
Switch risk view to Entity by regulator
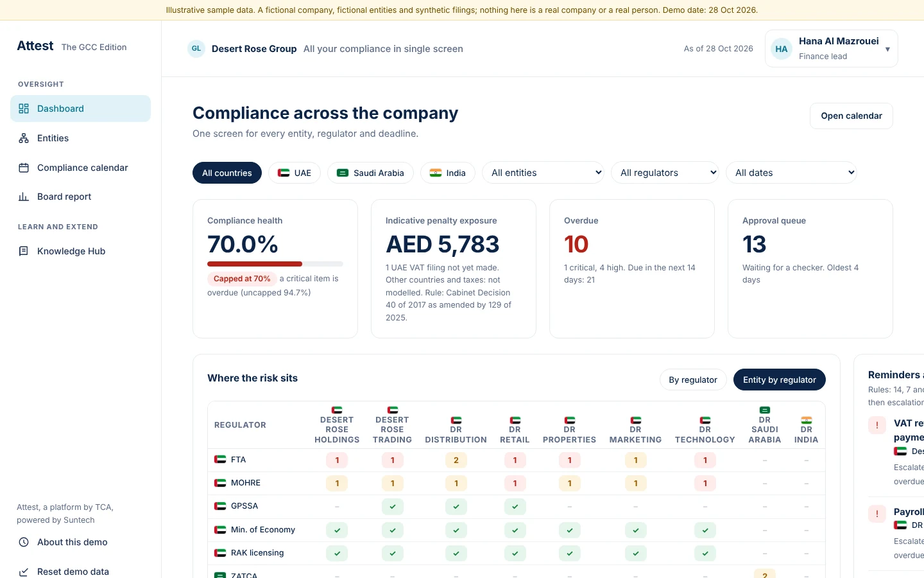point(780,380)
